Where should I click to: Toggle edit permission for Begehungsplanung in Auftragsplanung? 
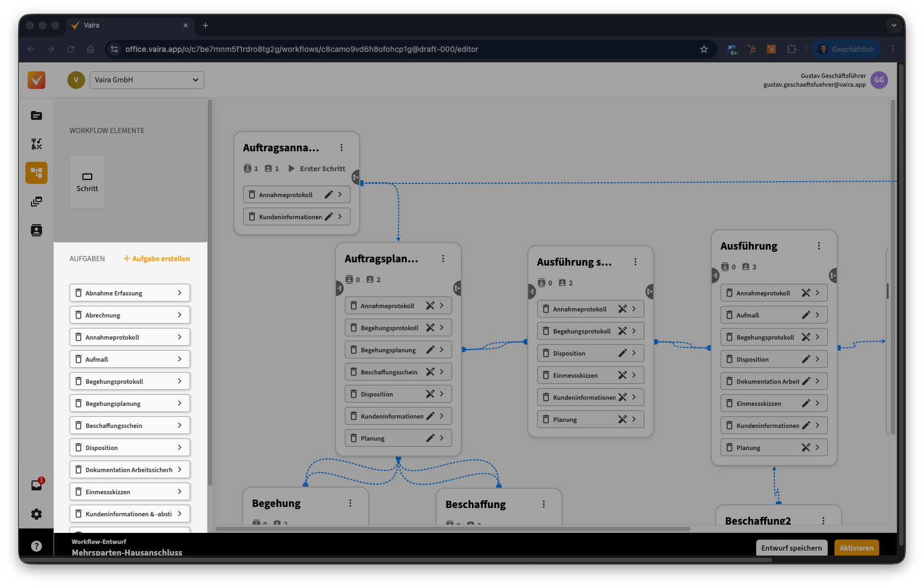coord(430,350)
